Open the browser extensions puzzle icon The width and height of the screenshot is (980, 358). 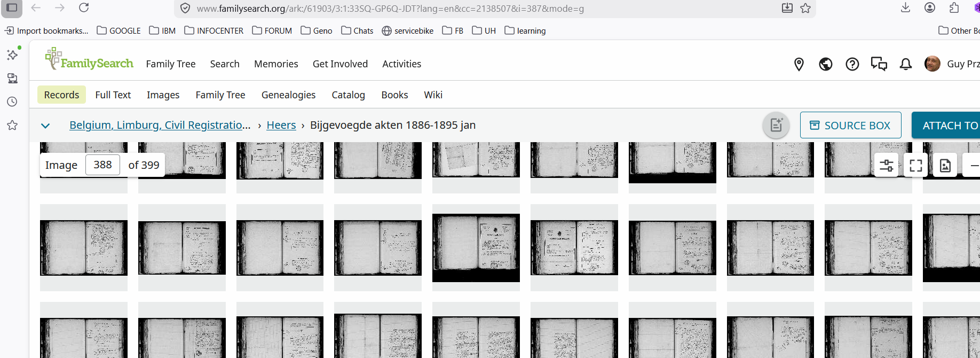click(x=954, y=7)
